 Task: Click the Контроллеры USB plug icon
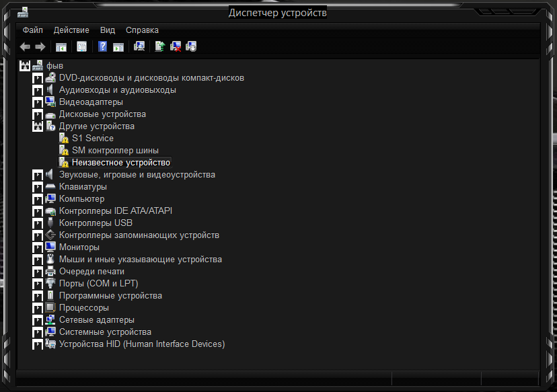tap(50, 223)
